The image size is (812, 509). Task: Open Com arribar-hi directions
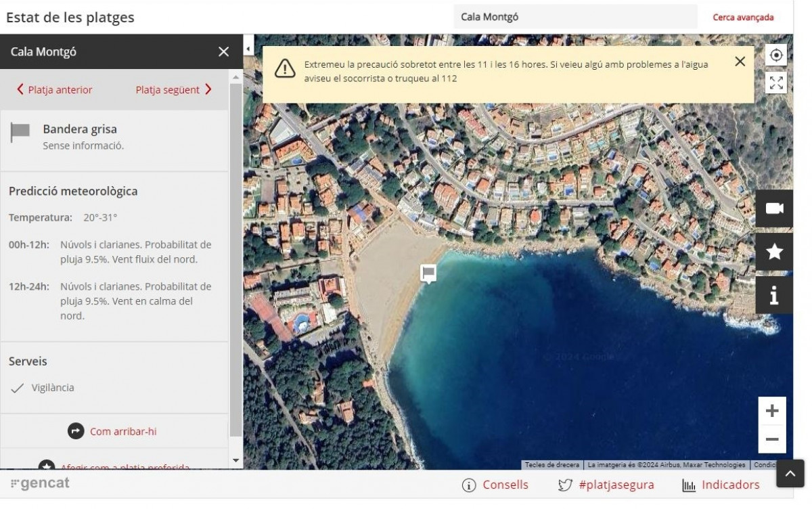tap(114, 431)
